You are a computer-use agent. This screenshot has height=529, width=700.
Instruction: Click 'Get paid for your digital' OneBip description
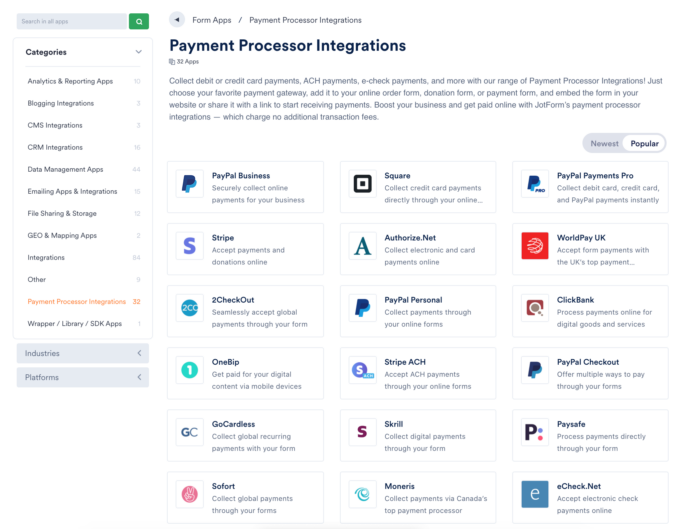[251, 374]
